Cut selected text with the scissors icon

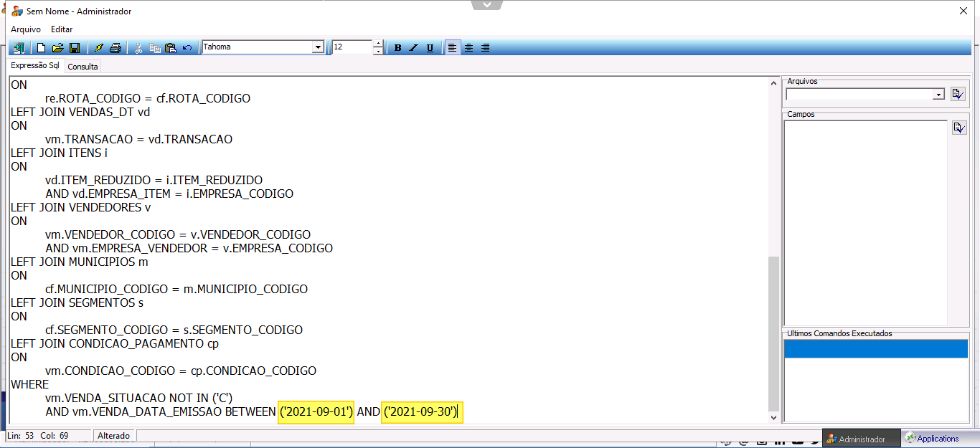[x=138, y=48]
